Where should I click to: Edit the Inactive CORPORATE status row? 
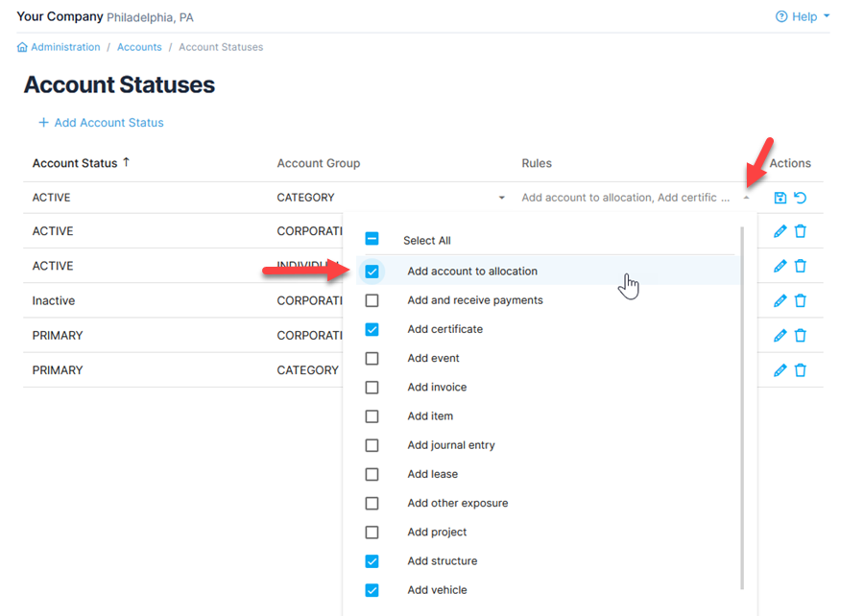[x=780, y=300]
